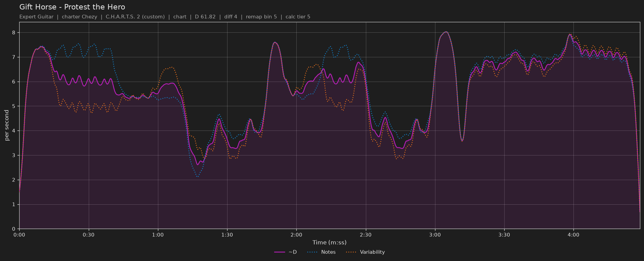644x261 pixels.
Task: Click the 'per second' y-axis label
Action: [7, 125]
